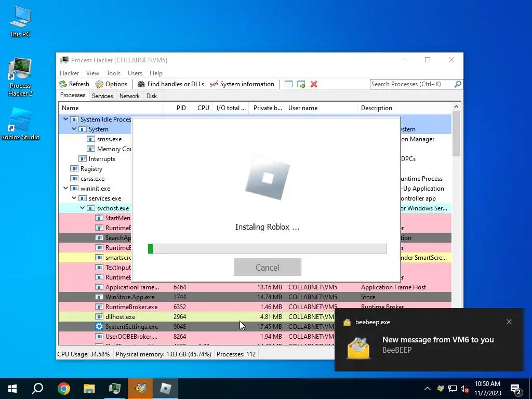Sort by the PID column header
The width and height of the screenshot is (532, 399).
176,108
